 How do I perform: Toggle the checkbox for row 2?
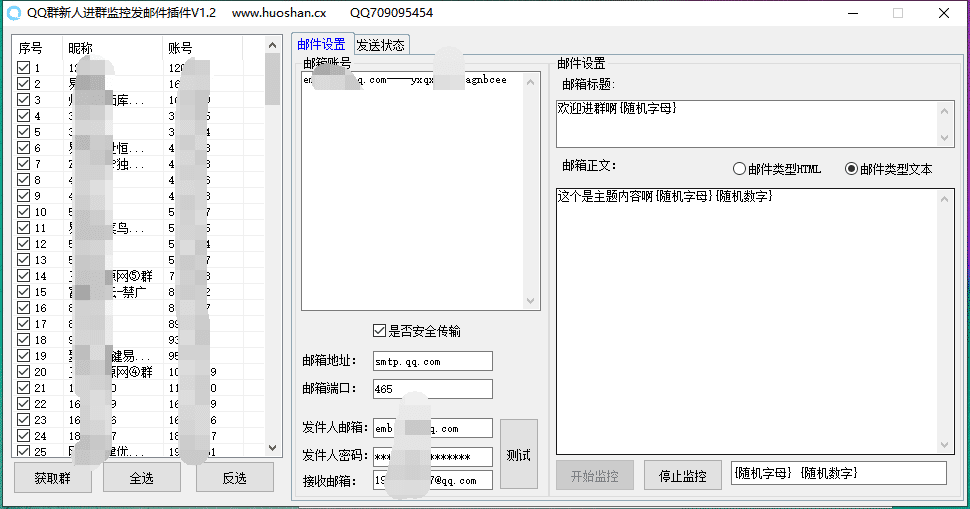point(24,83)
